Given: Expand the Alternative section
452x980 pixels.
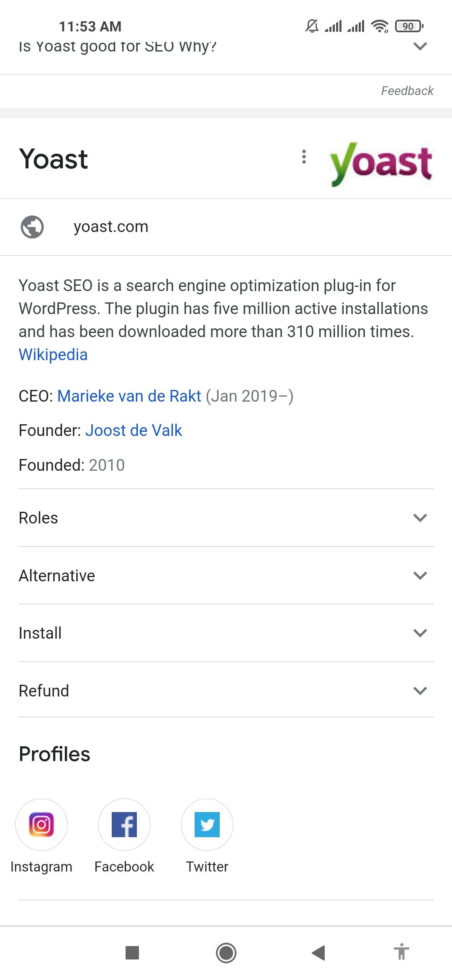Looking at the screenshot, I should (x=421, y=575).
